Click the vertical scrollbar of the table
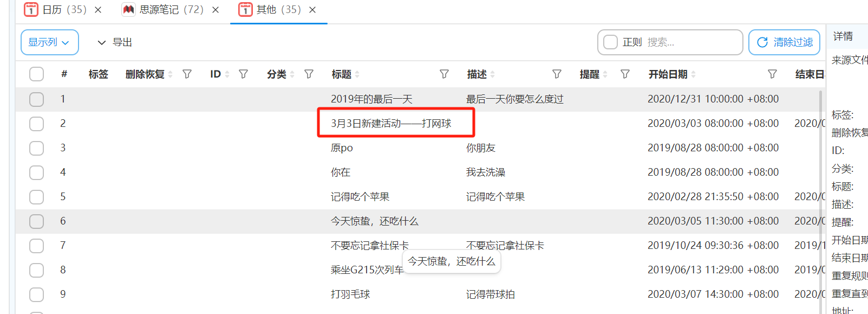The height and width of the screenshot is (314, 868). pos(821,201)
